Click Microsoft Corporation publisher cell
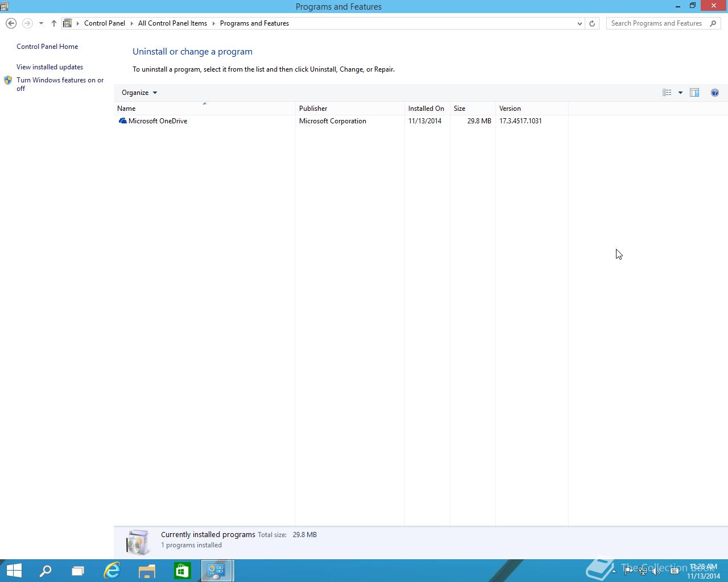The width and height of the screenshot is (728, 582). click(x=333, y=121)
